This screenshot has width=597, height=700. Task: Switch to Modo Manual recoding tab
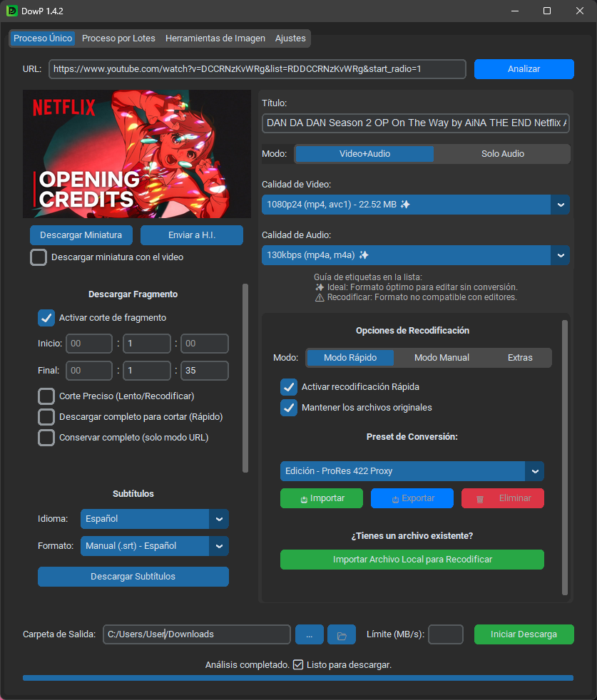(x=442, y=358)
